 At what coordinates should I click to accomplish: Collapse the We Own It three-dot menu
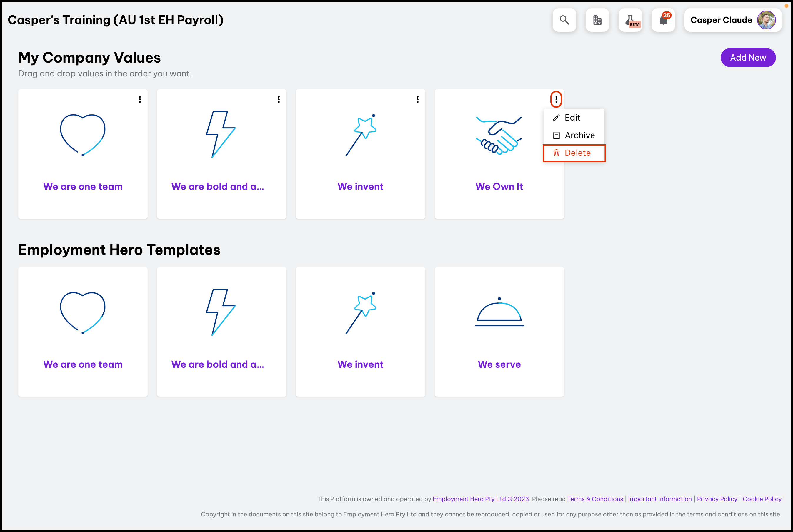point(556,99)
